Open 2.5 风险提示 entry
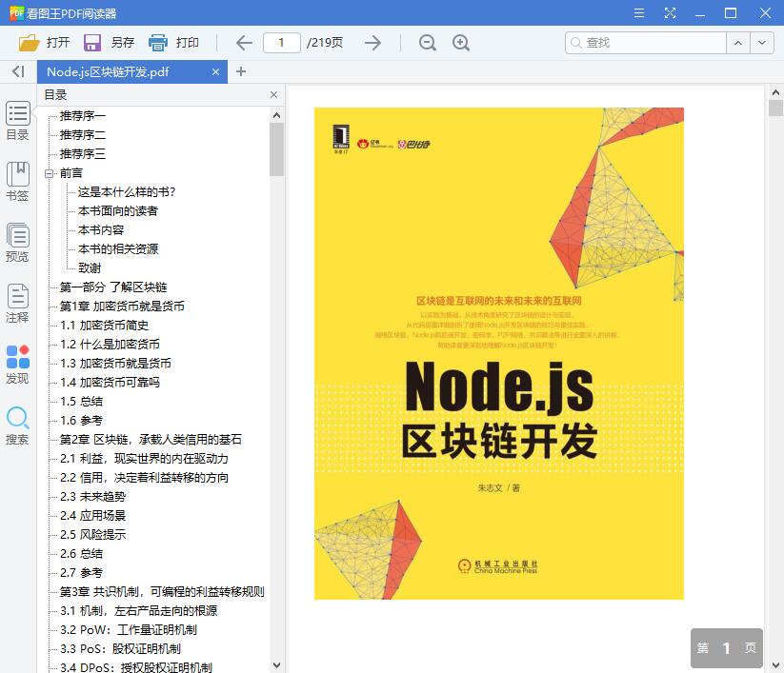 pyautogui.click(x=93, y=535)
